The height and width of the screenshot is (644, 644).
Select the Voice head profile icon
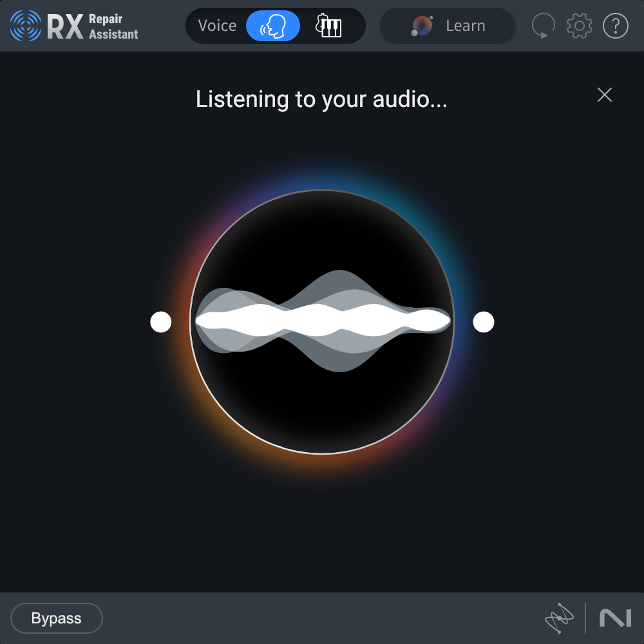point(272,26)
